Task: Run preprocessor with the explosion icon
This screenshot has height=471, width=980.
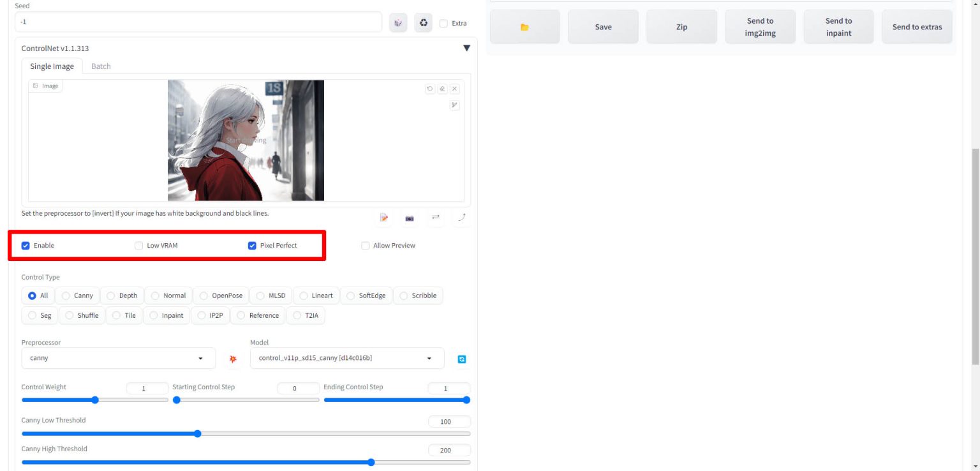Action: (233, 359)
